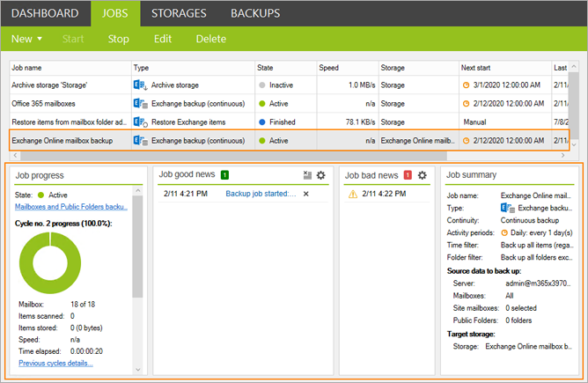Screen dimensions: 588x383
Task: Open 'Backup job started' news link
Action: (261, 194)
